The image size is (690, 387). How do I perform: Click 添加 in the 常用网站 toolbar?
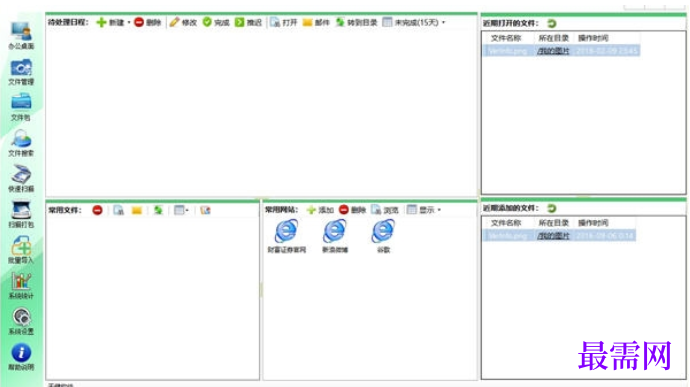pos(320,210)
